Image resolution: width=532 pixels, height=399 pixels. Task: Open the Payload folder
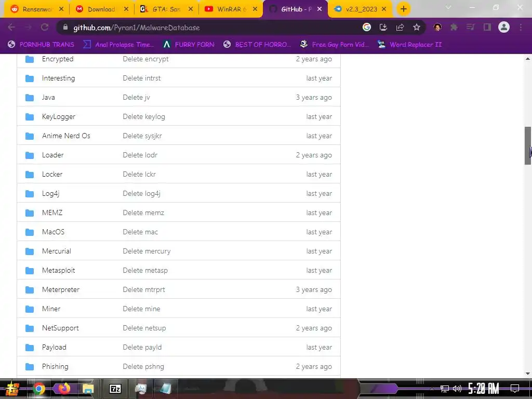point(54,348)
